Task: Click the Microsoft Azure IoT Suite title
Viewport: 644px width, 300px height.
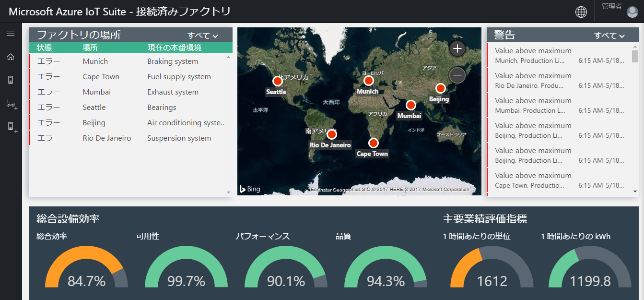Action: click(119, 12)
